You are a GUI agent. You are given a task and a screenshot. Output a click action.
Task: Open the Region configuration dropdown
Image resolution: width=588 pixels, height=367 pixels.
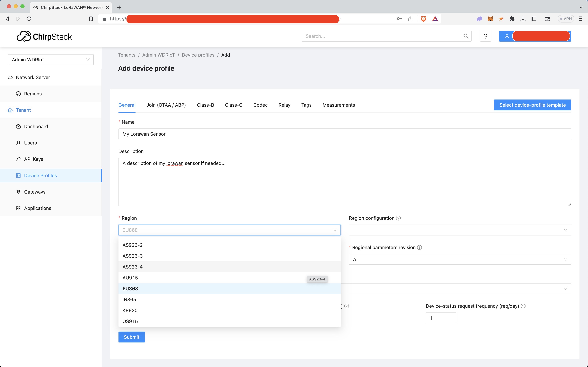(460, 230)
